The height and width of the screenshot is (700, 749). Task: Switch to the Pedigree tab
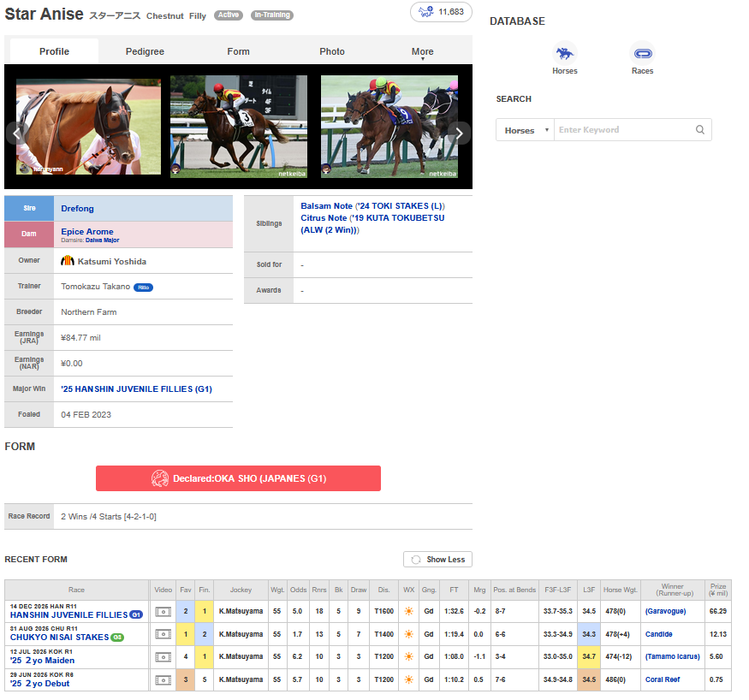[145, 51]
